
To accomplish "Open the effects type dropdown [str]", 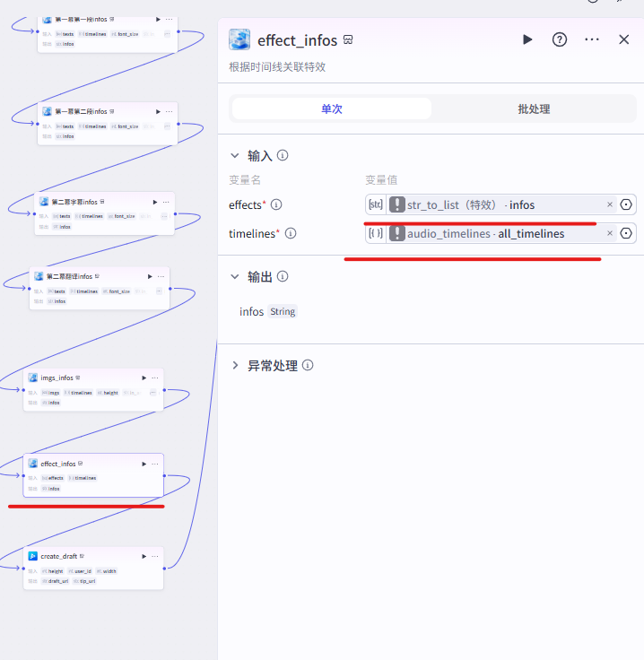I will pos(376,204).
